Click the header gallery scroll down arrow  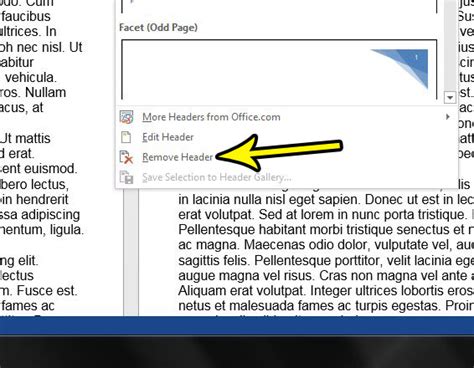(450, 98)
